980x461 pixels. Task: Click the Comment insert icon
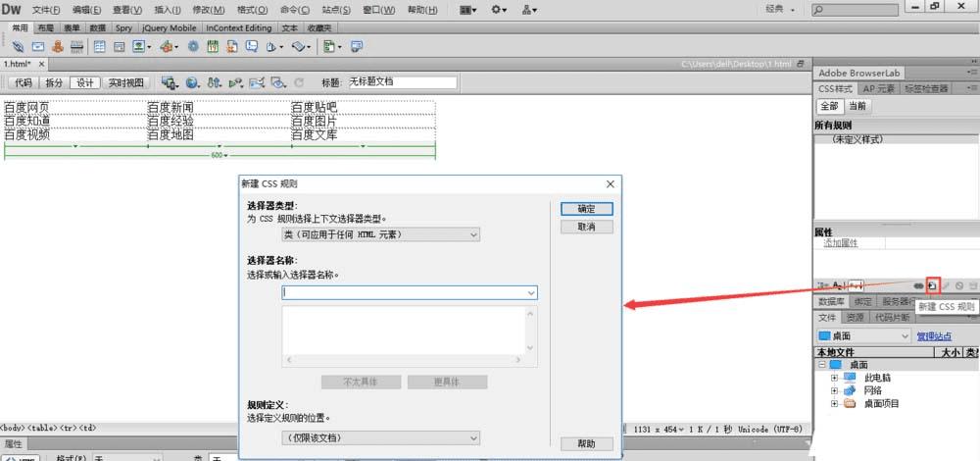tap(251, 46)
